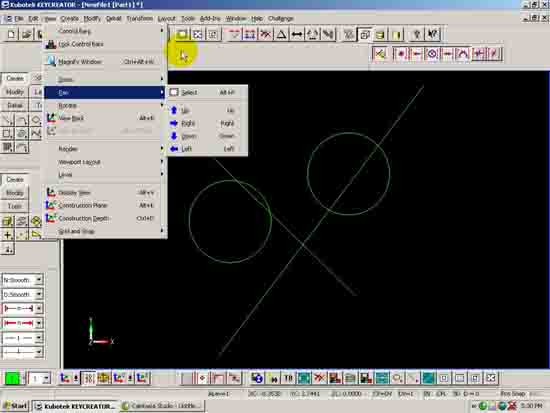Click the double-headed arrow toolbar icon
Screen dimensions: 550x413
[297, 34]
